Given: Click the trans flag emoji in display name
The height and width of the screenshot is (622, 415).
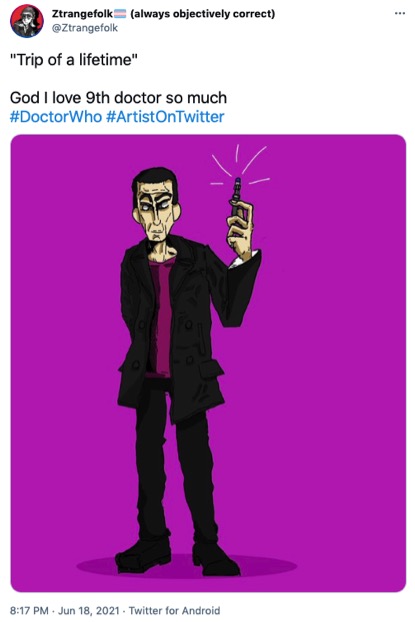Looking at the screenshot, I should pos(121,14).
